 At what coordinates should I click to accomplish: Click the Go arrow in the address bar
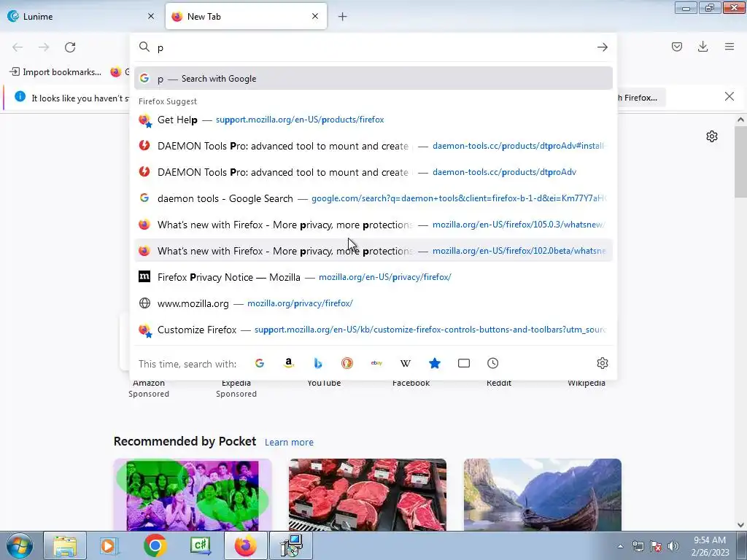602,47
